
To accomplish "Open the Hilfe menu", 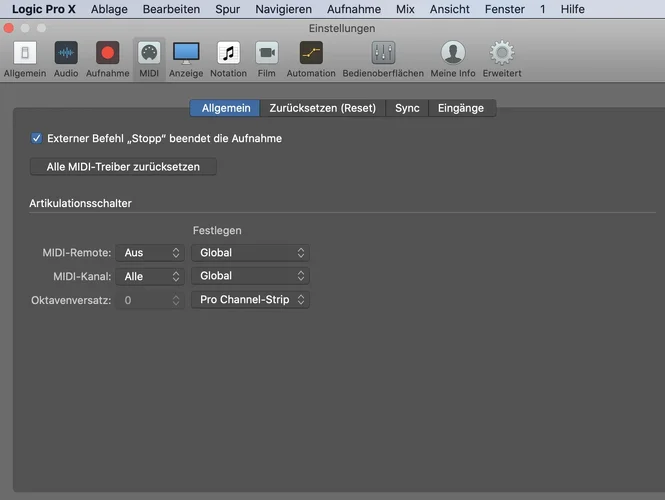I will [573, 9].
